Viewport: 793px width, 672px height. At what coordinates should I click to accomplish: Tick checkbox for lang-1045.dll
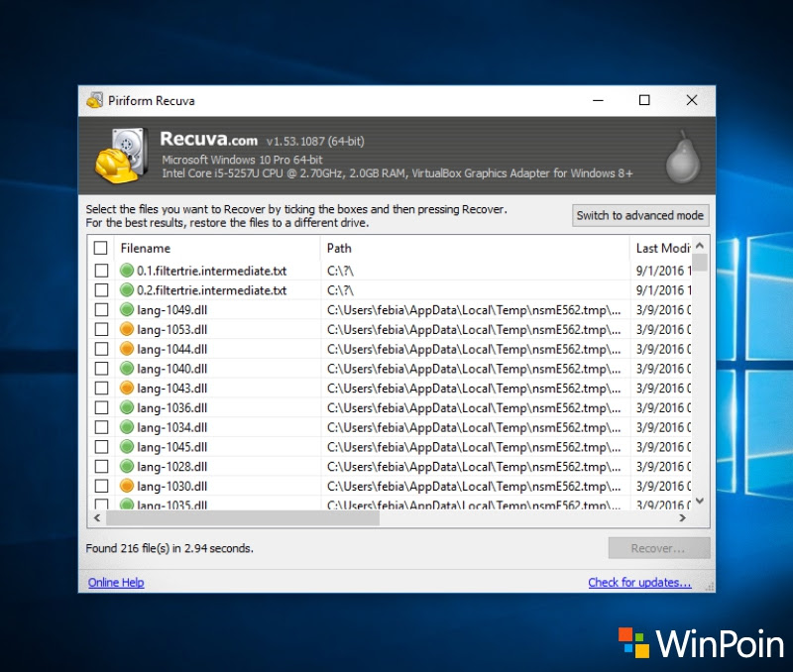click(101, 446)
